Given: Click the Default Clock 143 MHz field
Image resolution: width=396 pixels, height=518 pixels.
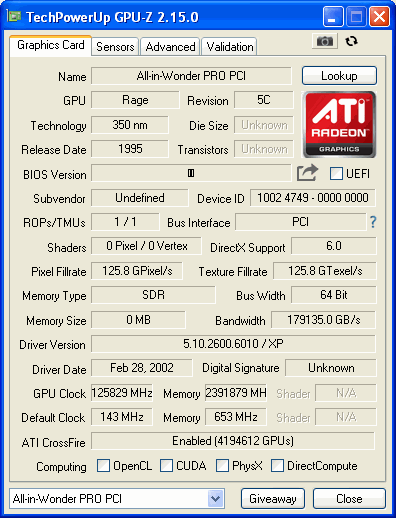Looking at the screenshot, I should [122, 417].
